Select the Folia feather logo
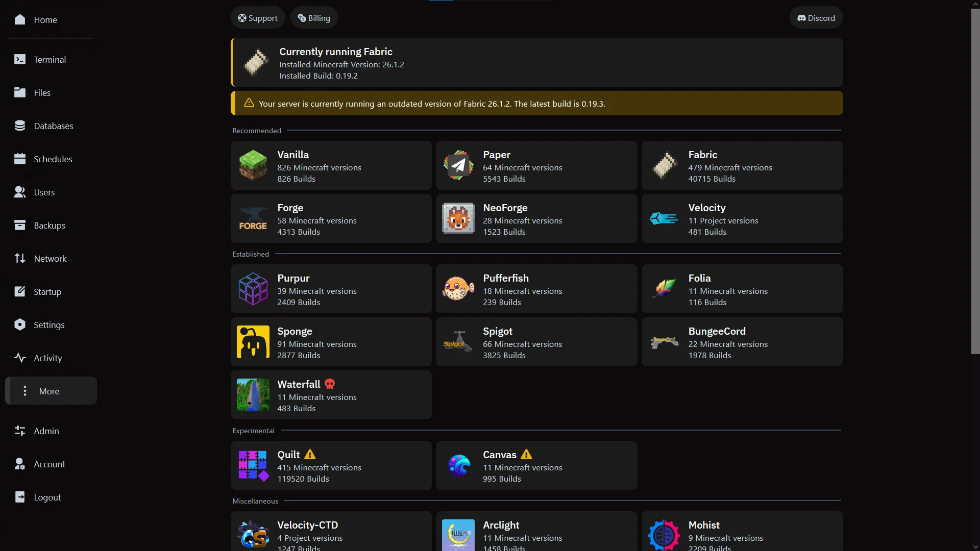This screenshot has width=980, height=551. [x=664, y=289]
